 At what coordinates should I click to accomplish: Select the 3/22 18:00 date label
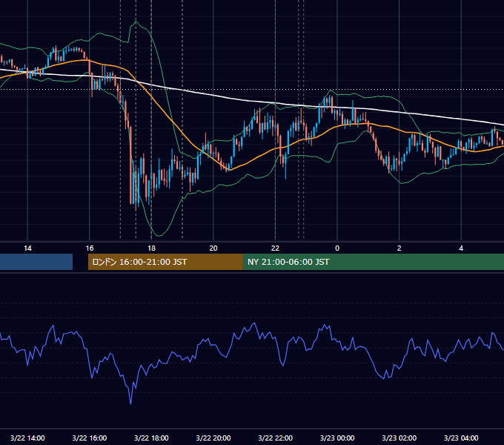[x=151, y=438]
